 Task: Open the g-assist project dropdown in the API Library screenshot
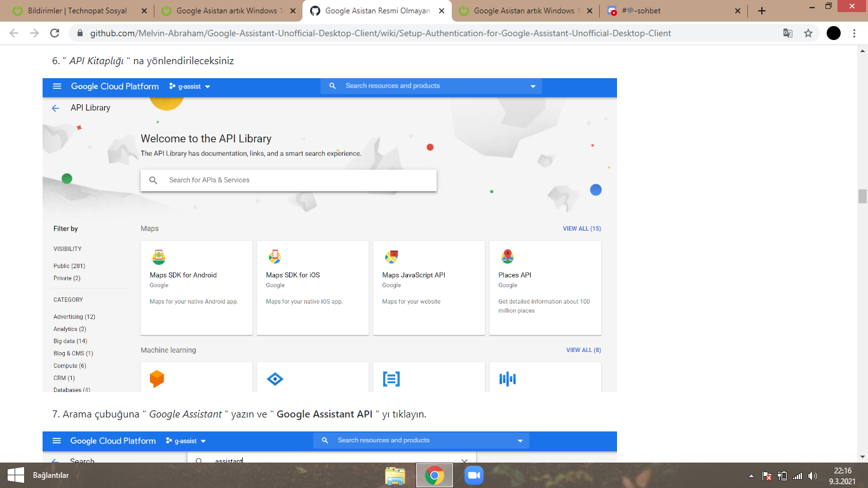(x=190, y=86)
